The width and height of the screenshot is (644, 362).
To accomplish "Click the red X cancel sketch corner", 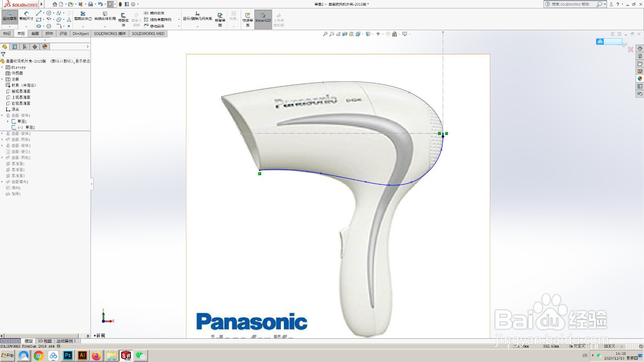I will pyautogui.click(x=631, y=49).
